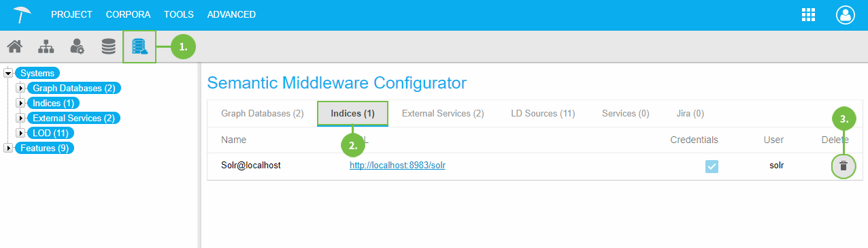
Task: Click the umbrella logo icon
Action: (22, 14)
